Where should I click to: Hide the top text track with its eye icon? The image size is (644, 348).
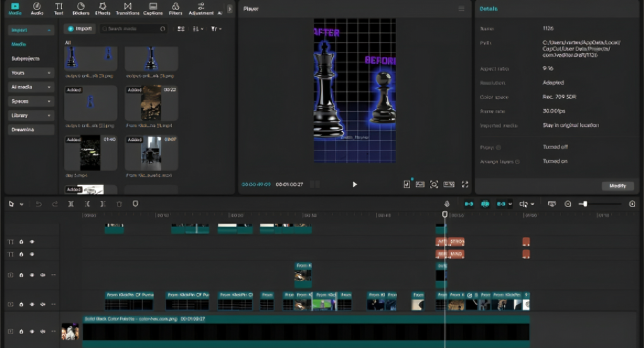[32, 242]
